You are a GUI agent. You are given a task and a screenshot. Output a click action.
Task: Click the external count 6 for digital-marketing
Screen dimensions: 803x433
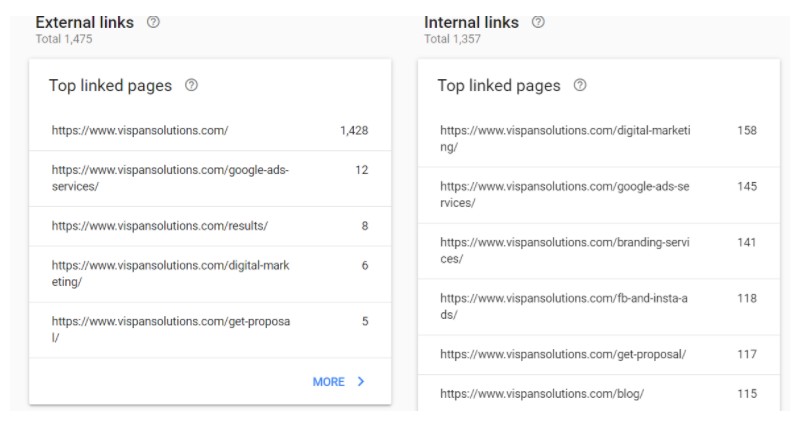[x=365, y=265]
